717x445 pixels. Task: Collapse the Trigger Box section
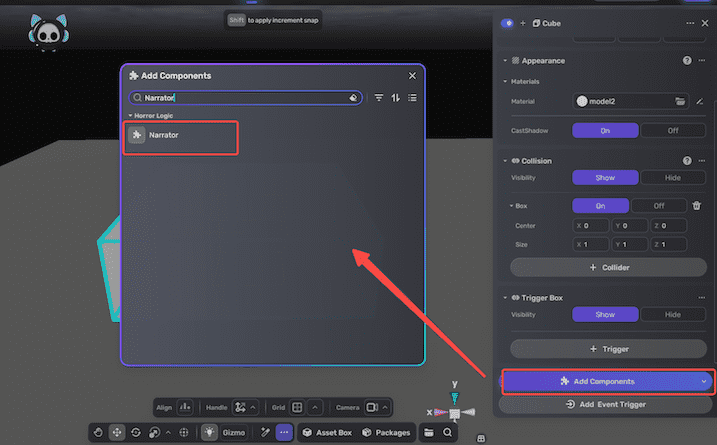pos(504,298)
